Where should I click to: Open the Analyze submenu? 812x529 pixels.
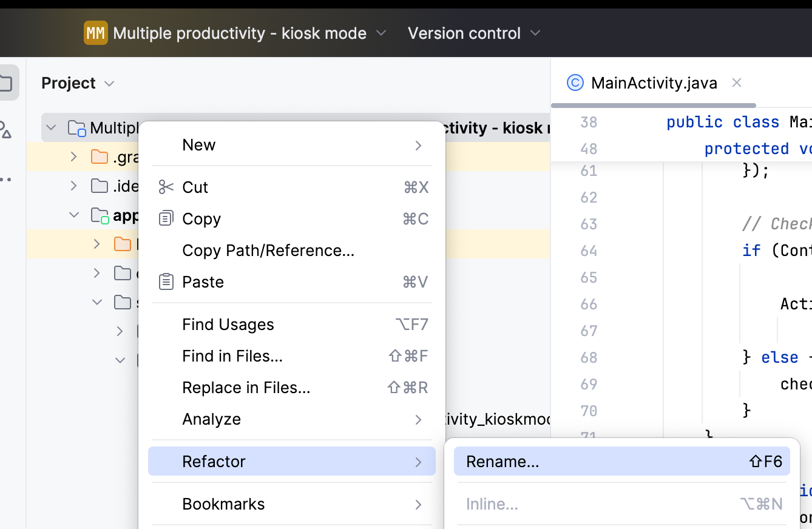(x=292, y=419)
